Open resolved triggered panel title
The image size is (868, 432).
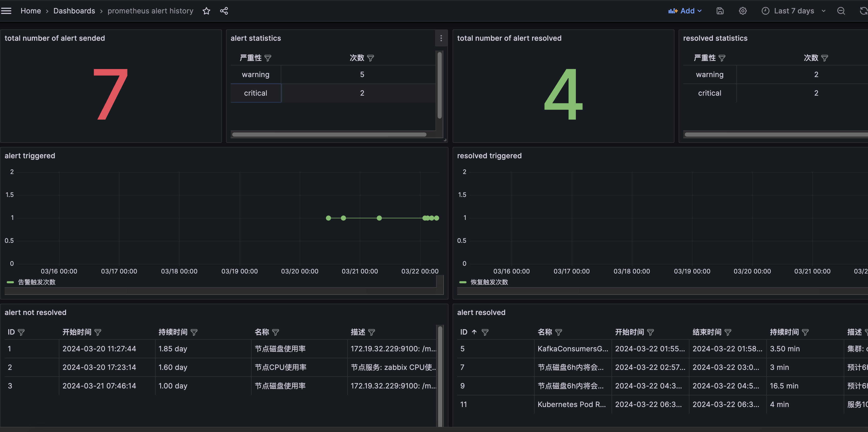pos(489,156)
